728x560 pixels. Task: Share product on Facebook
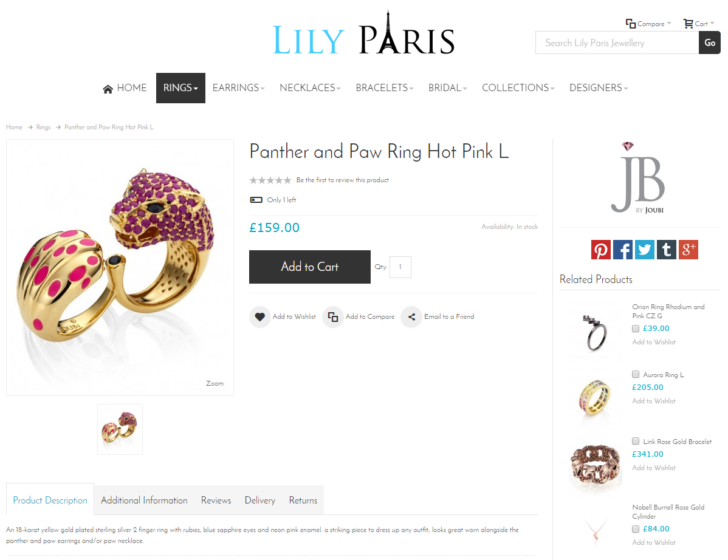coord(623,250)
